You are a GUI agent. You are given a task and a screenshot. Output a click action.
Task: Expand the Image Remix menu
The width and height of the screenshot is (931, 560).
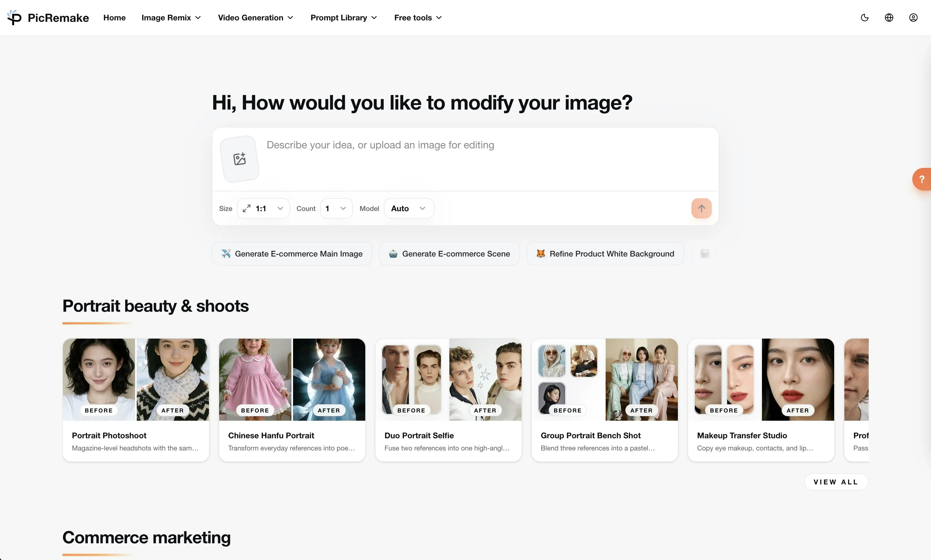171,18
